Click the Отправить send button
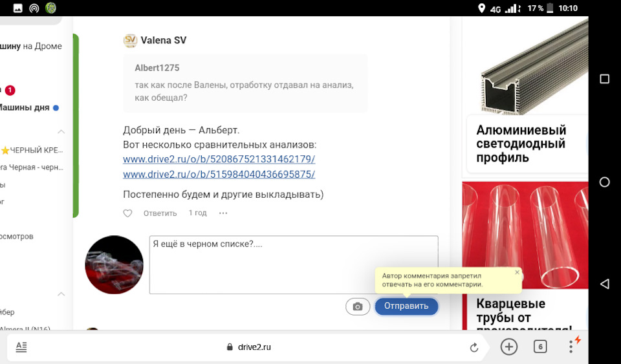The image size is (621, 364). pyautogui.click(x=406, y=306)
